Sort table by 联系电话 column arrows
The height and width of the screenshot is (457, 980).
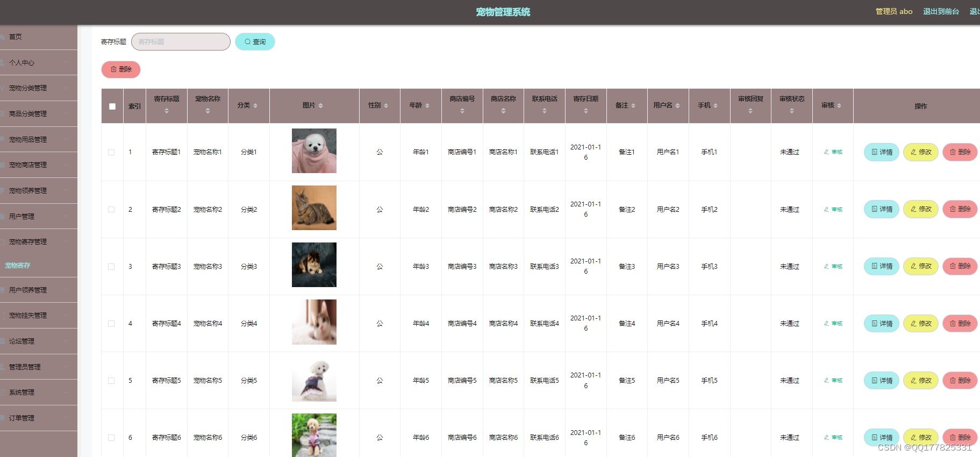[x=545, y=111]
